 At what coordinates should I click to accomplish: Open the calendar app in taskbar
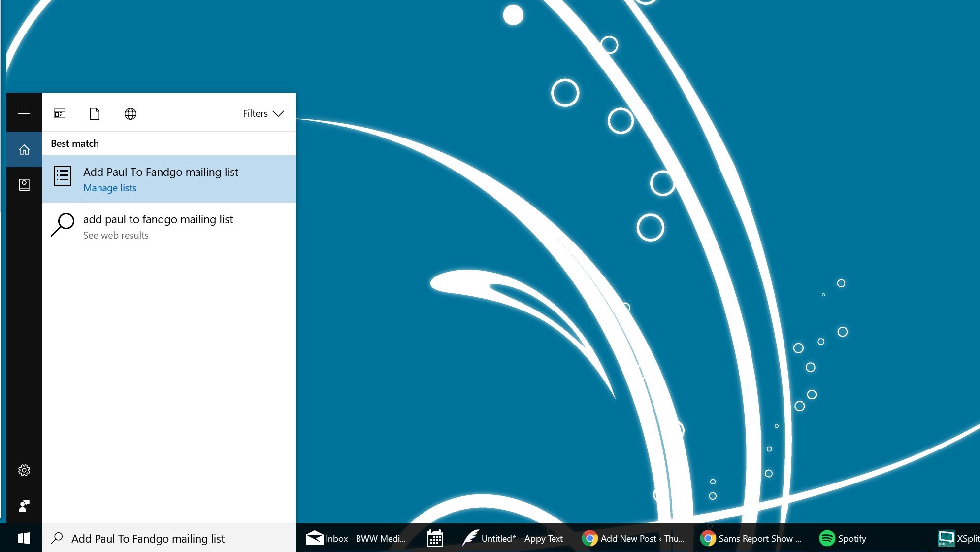point(435,538)
